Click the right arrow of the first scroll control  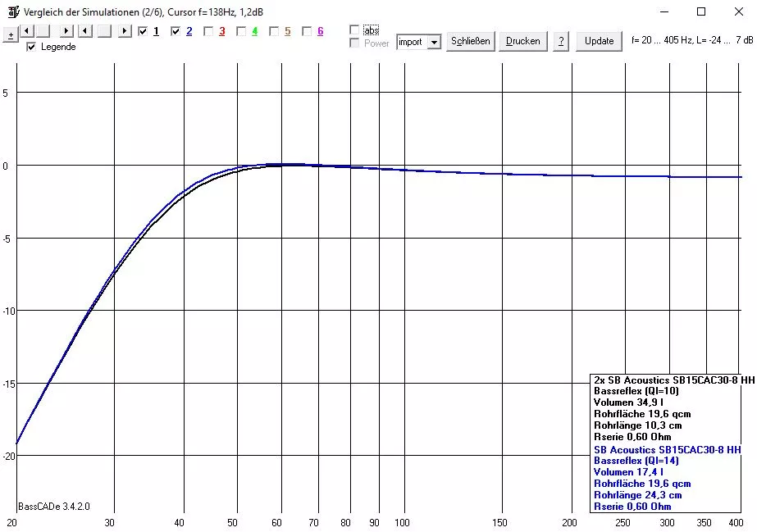pos(66,31)
